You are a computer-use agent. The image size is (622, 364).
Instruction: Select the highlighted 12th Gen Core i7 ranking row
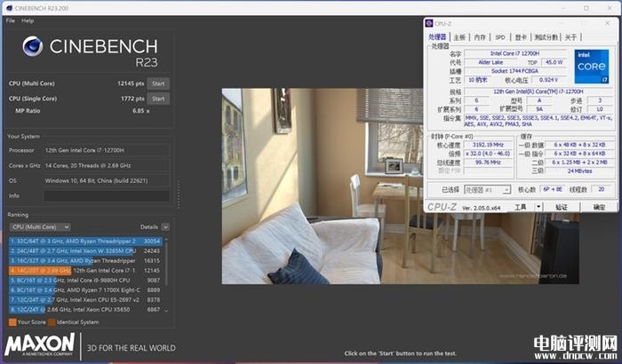(85, 271)
